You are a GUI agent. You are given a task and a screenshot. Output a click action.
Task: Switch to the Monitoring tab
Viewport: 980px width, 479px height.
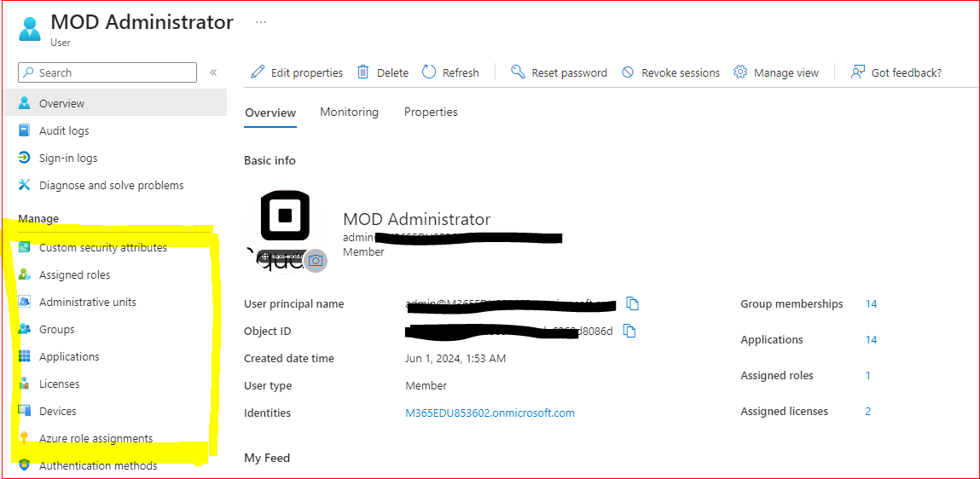click(350, 113)
